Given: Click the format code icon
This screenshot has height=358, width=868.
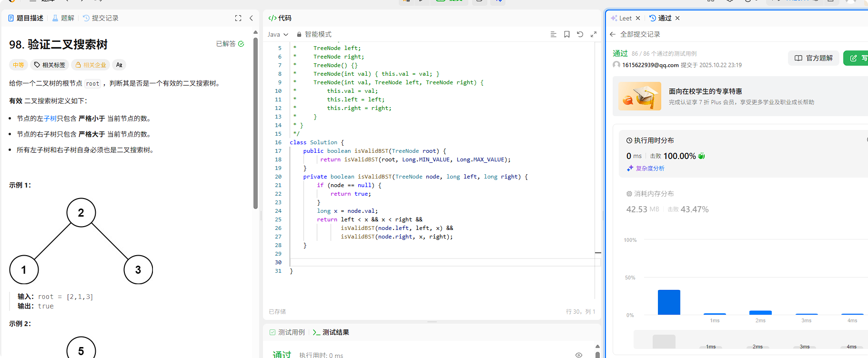Looking at the screenshot, I should tap(553, 34).
